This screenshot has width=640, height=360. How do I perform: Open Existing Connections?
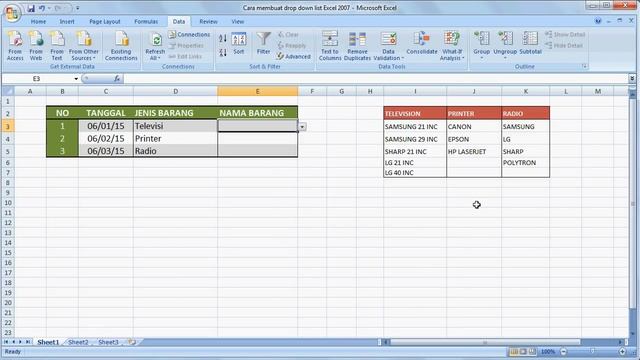click(121, 46)
